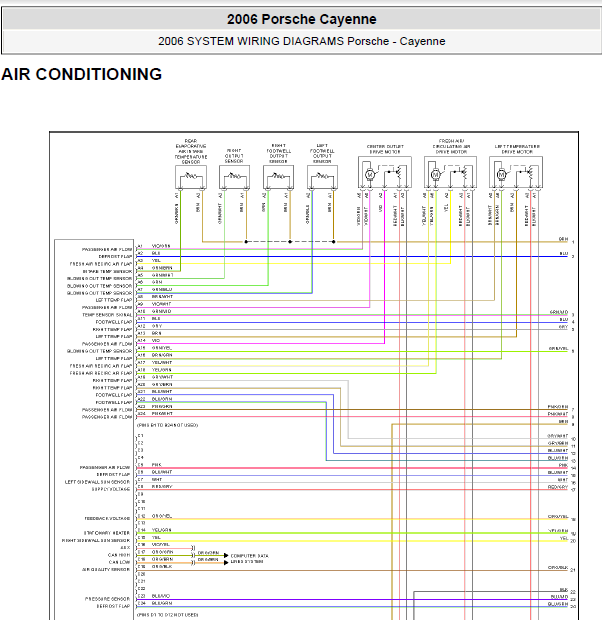Screen dimensions: 602x620
Task: Click the '(PINS B1 TO B24 NOT USED)' note
Action: coord(167,425)
